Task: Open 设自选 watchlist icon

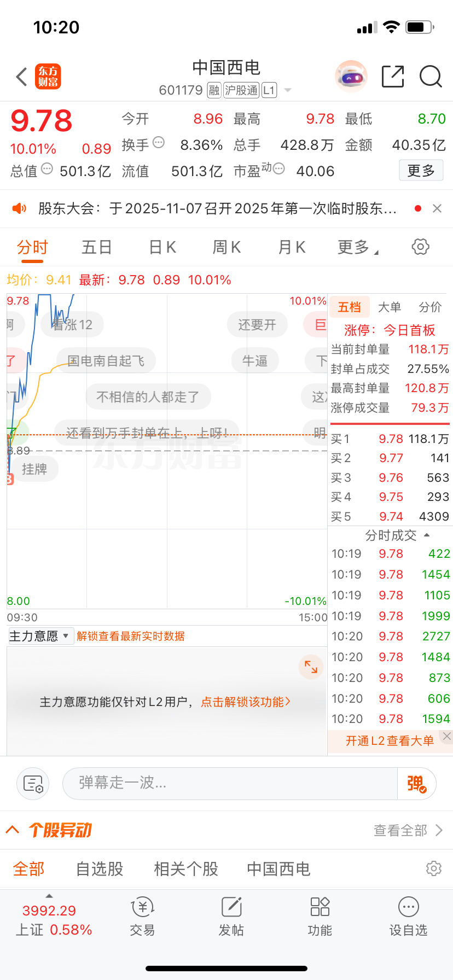Action: click(x=408, y=917)
